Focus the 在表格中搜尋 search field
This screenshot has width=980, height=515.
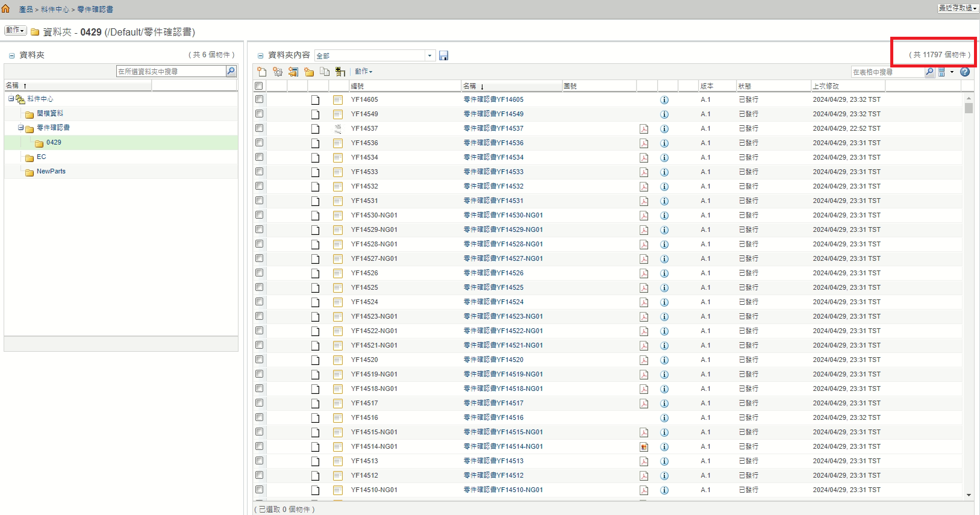click(x=887, y=72)
